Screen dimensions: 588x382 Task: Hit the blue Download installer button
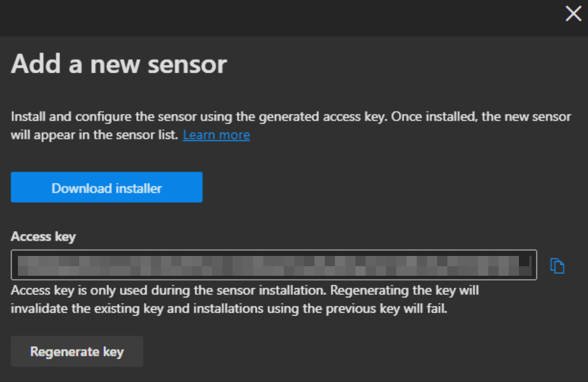(x=107, y=187)
